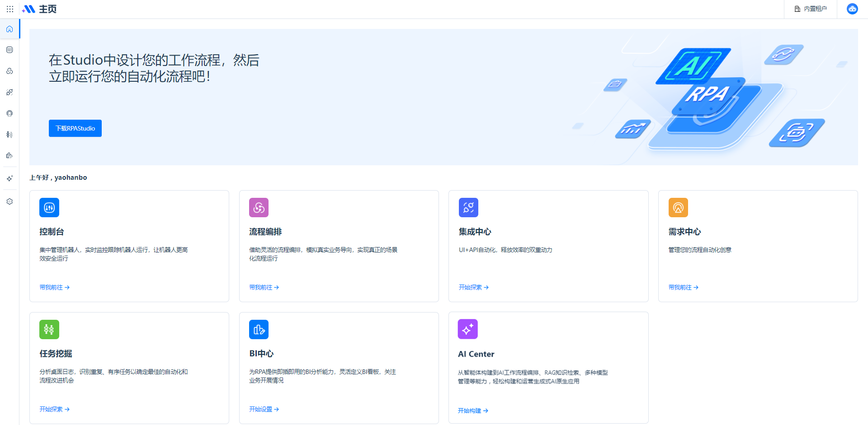Expand the 内置租户 tenant selector
868x425 pixels.
pyautogui.click(x=811, y=9)
